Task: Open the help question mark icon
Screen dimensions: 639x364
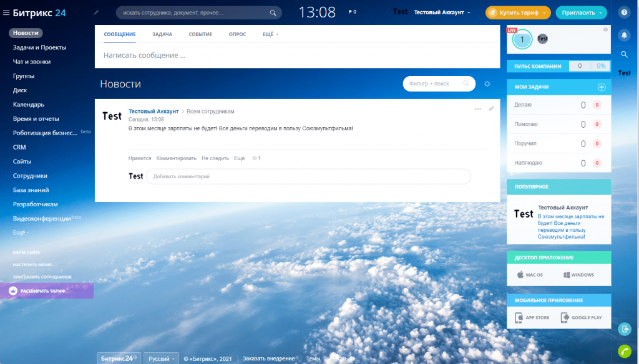Action: 624,12
